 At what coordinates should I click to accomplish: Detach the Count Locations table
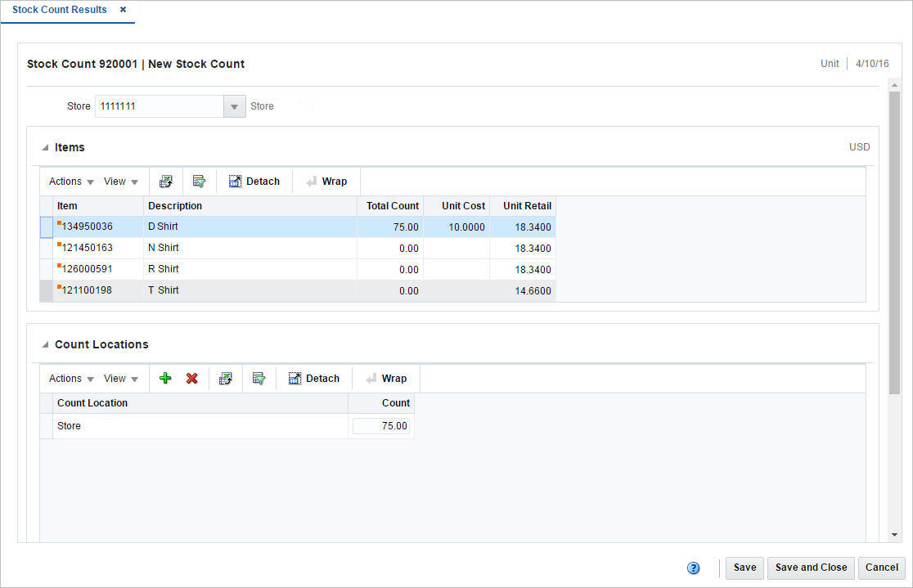pyautogui.click(x=313, y=378)
